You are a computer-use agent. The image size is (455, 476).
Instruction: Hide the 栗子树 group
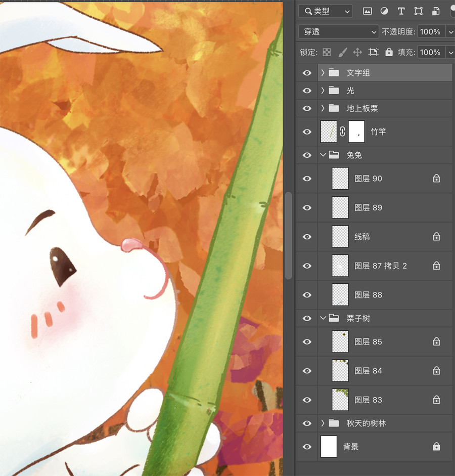coord(307,318)
